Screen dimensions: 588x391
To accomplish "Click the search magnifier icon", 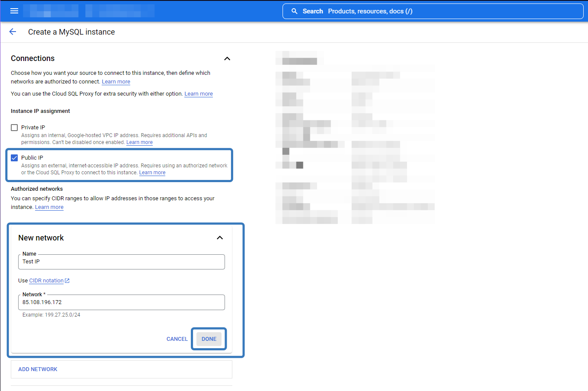I will click(294, 11).
